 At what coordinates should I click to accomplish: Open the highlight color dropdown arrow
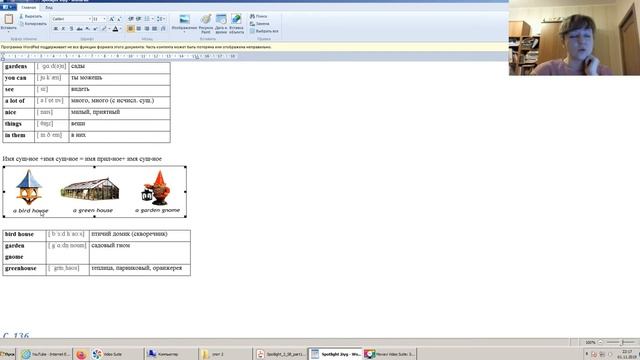(109, 29)
